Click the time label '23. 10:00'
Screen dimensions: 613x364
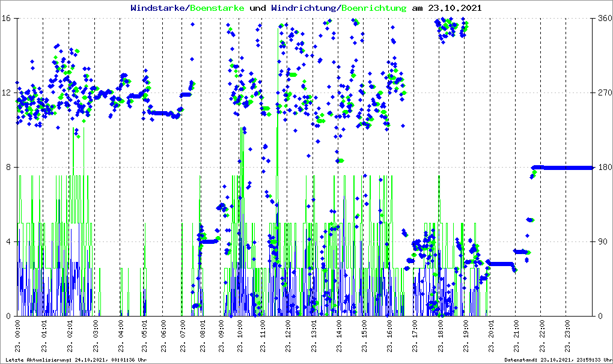click(239, 336)
